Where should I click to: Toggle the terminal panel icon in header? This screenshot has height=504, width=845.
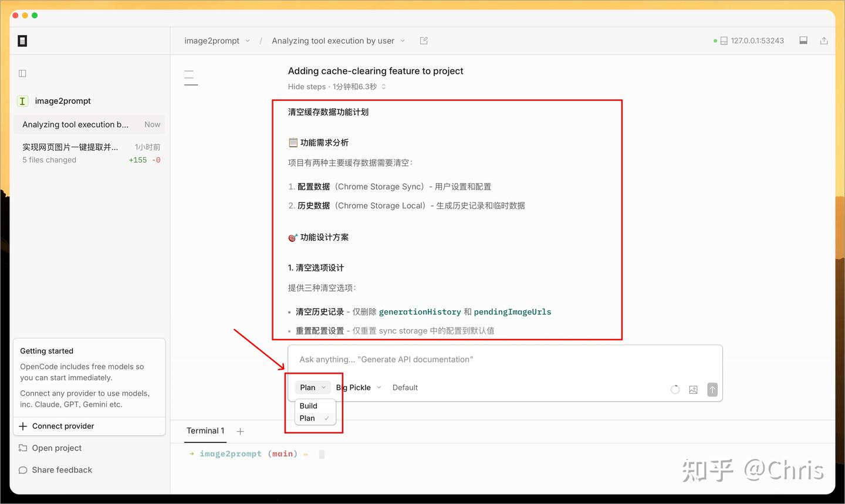[803, 40]
